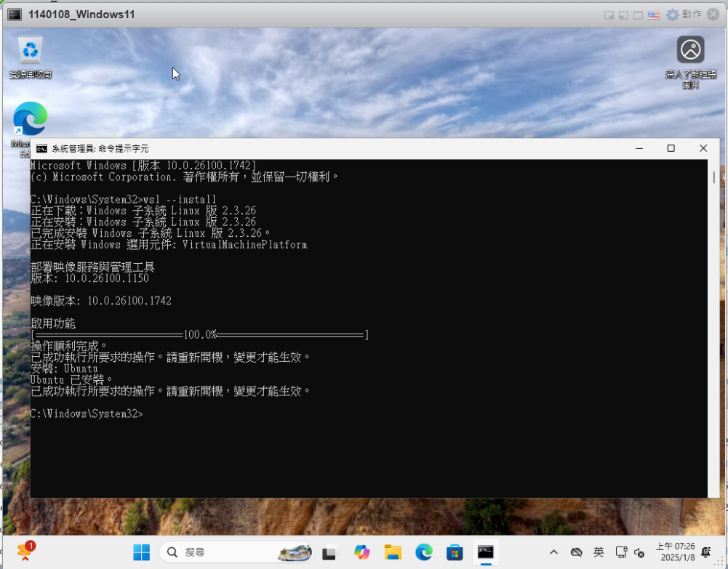Open Microsoft Edge from the taskbar
The image size is (728, 569).
[x=423, y=552]
